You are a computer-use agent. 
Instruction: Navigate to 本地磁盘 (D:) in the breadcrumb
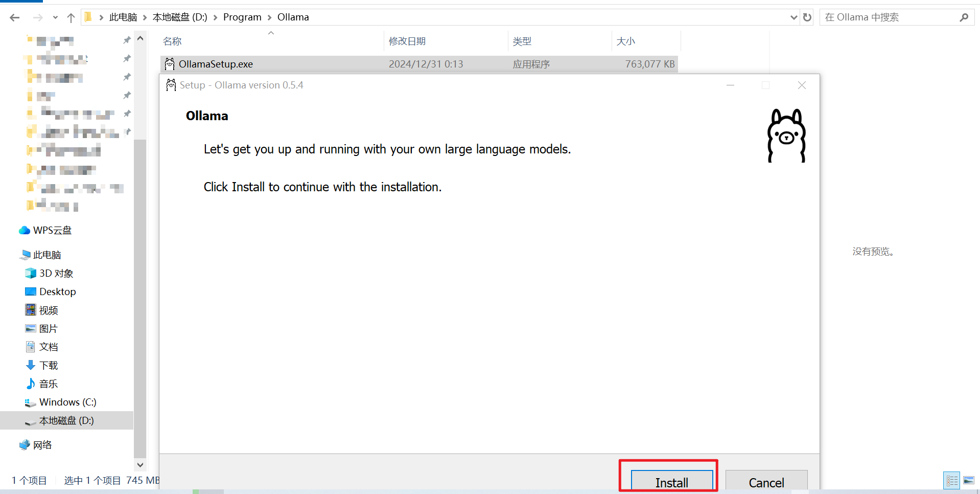click(x=180, y=17)
